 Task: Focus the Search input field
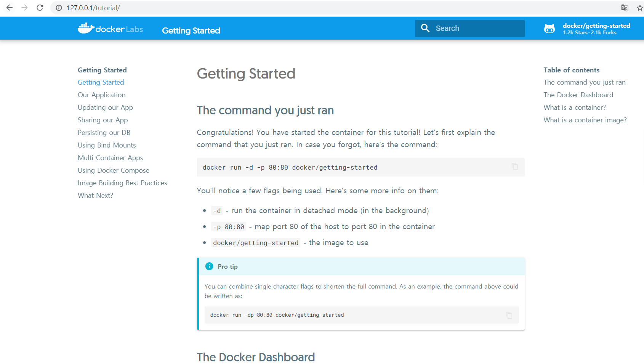click(x=469, y=28)
